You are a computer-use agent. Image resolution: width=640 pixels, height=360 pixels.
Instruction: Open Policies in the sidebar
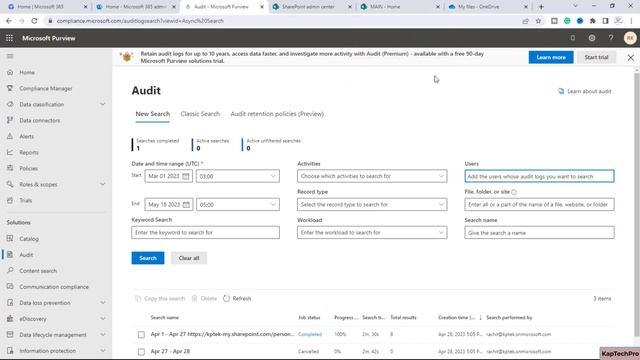coord(29,168)
